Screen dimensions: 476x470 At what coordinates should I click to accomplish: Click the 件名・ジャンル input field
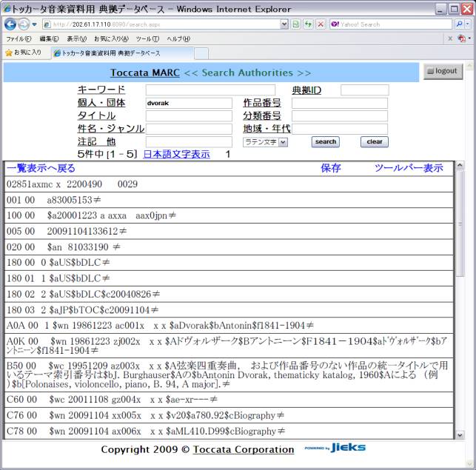(x=189, y=129)
